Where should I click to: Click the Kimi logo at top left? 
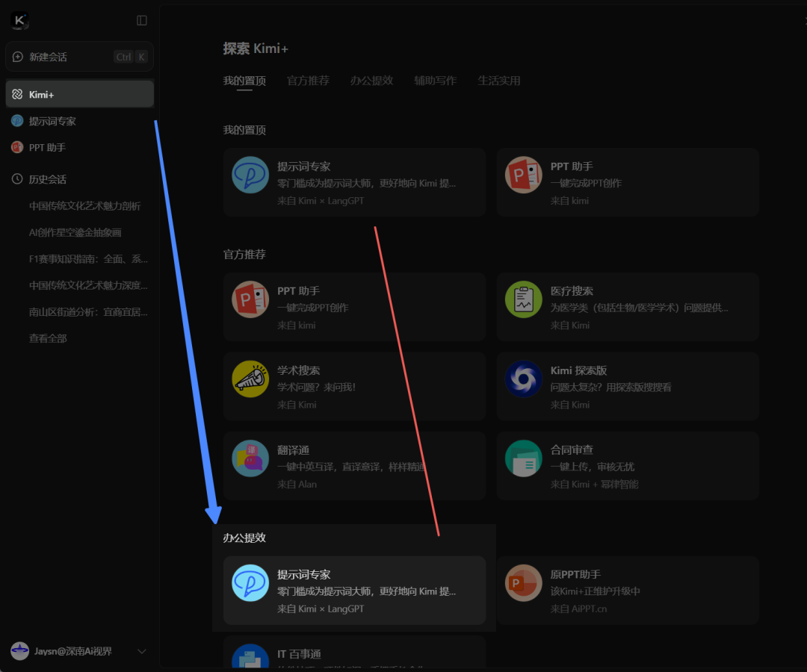pos(19,20)
